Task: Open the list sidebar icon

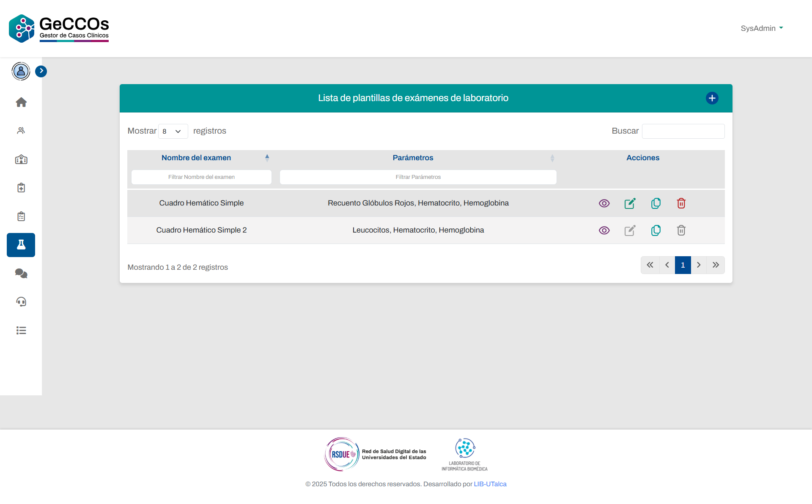Action: (21, 331)
